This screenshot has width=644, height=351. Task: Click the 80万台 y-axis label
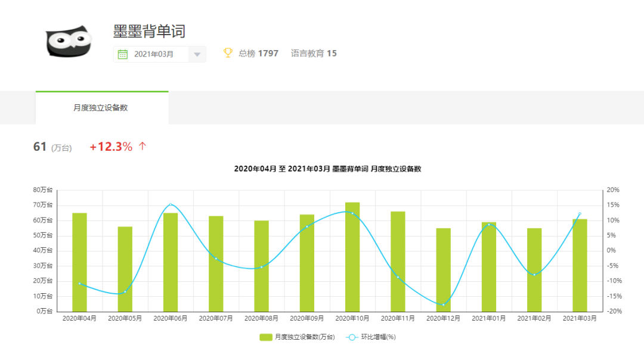coord(43,190)
